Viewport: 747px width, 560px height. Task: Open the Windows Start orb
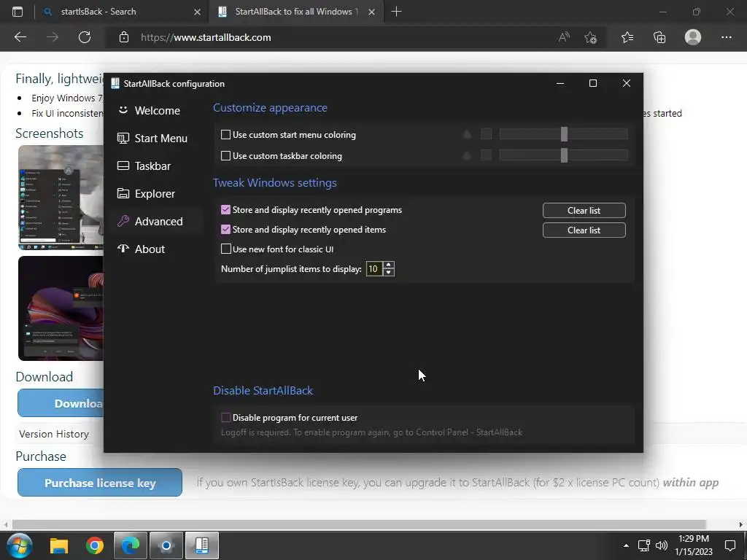[x=19, y=545]
